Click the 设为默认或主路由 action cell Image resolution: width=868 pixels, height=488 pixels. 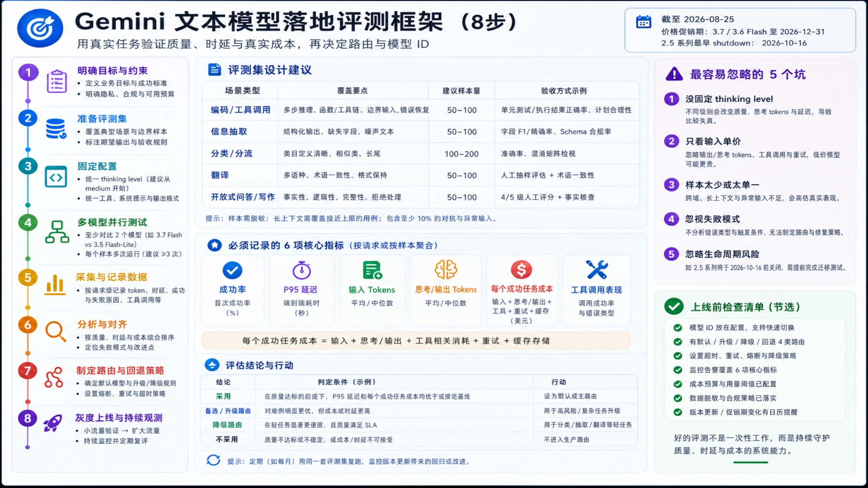[x=570, y=396]
